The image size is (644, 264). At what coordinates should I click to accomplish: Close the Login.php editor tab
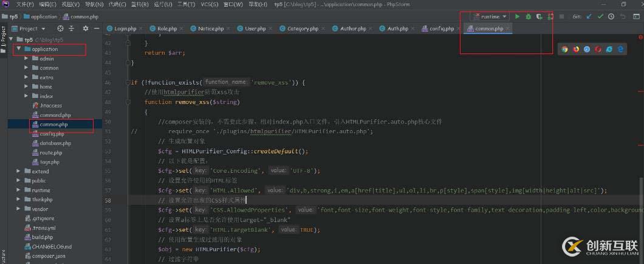(x=140, y=29)
